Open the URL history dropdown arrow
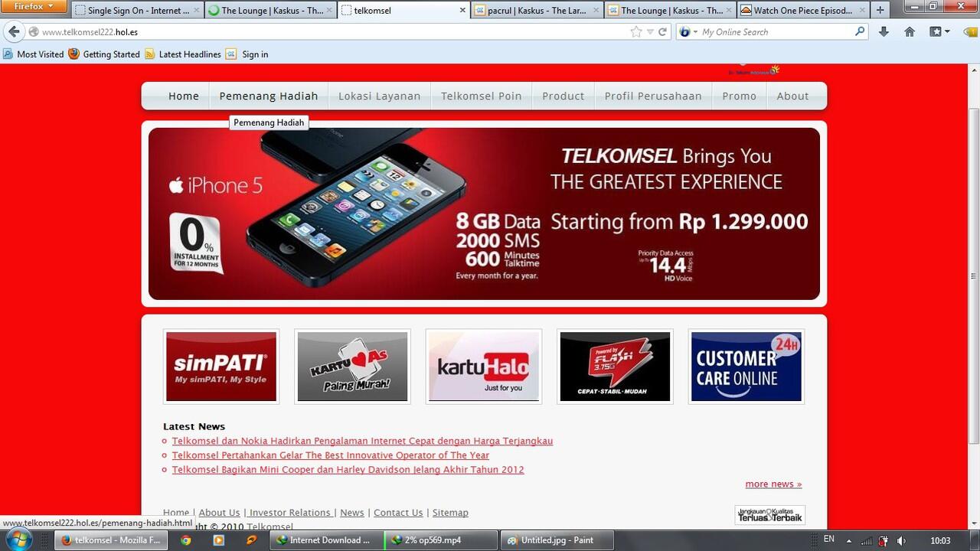Image resolution: width=980 pixels, height=551 pixels. [x=650, y=32]
